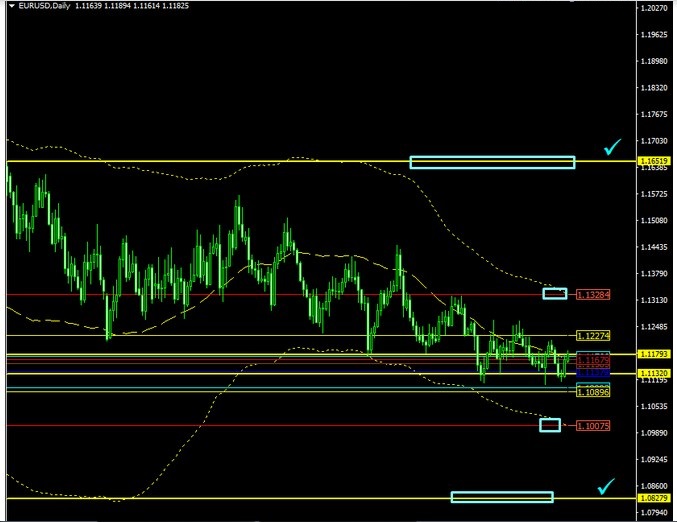Click the 1.08600 price scale value

[654, 486]
